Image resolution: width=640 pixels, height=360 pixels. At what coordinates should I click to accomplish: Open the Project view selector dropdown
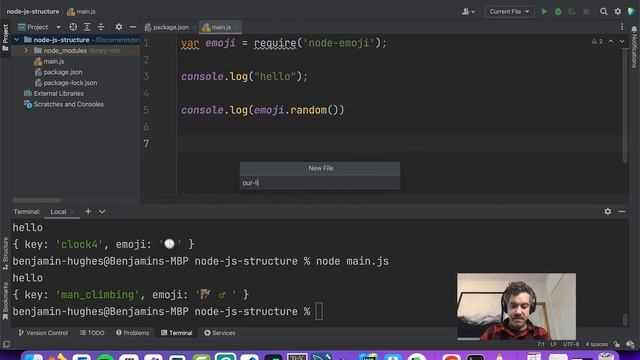click(x=39, y=27)
